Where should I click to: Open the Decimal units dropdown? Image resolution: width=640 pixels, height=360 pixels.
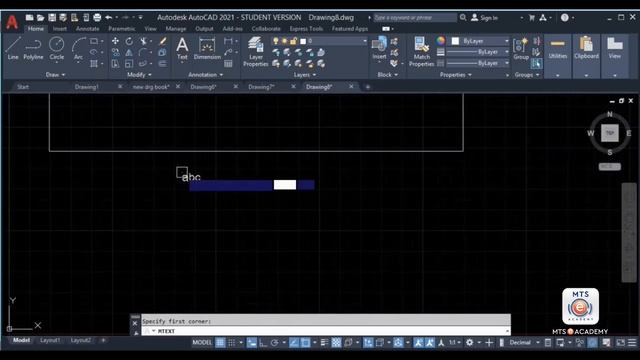click(524, 342)
